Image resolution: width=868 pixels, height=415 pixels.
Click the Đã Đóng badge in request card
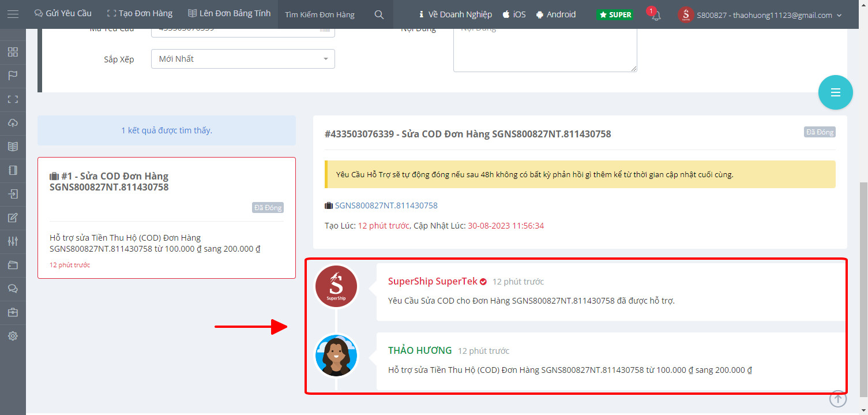point(268,208)
